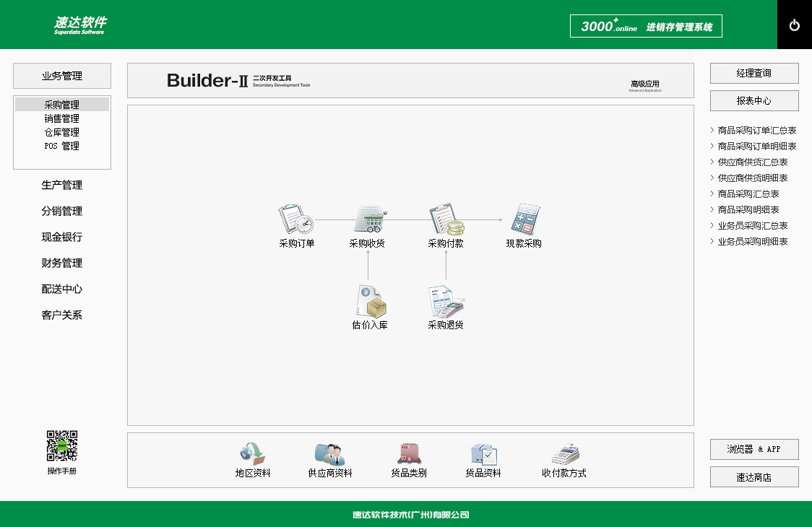
Task: Expand the 财务管理 section
Action: tap(62, 263)
